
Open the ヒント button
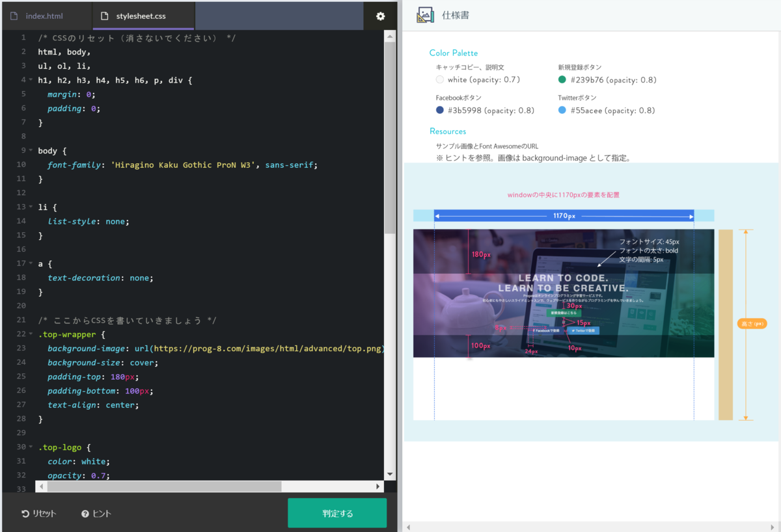96,514
